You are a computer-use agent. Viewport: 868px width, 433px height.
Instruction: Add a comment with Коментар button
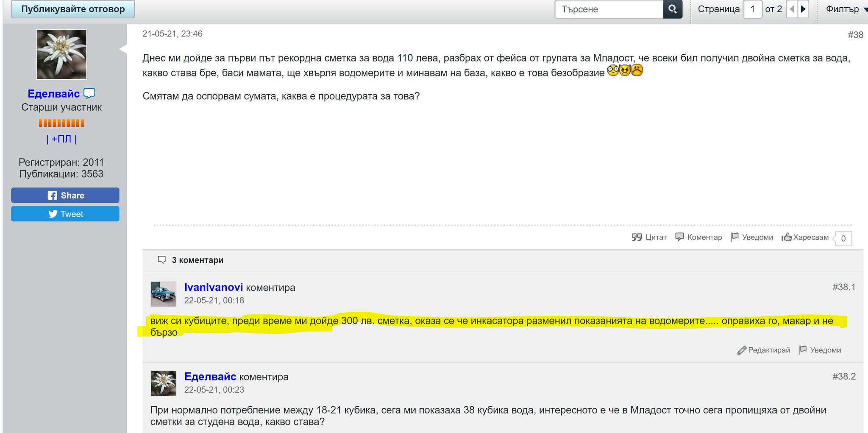coord(699,237)
